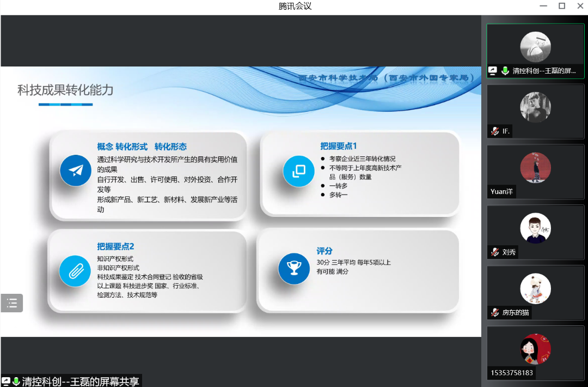Click the screen-share icon before 王磊's name in top tile
The image size is (588, 387).
point(493,70)
